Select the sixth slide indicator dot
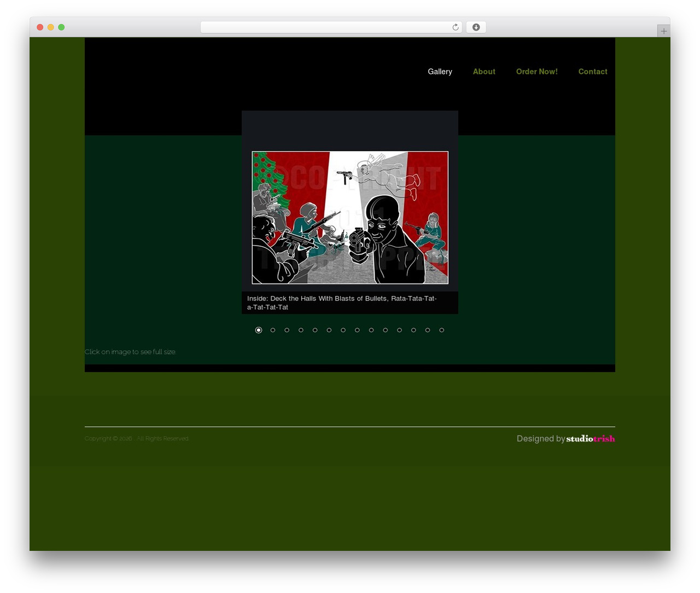The height and width of the screenshot is (593, 700). (x=329, y=330)
